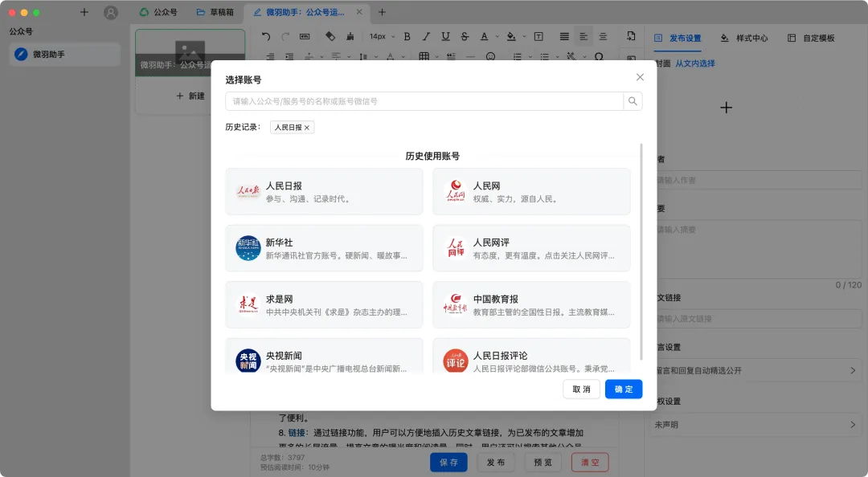The width and height of the screenshot is (868, 477).
Task: Click the 请输入摘要 summary field
Action: tap(759, 249)
